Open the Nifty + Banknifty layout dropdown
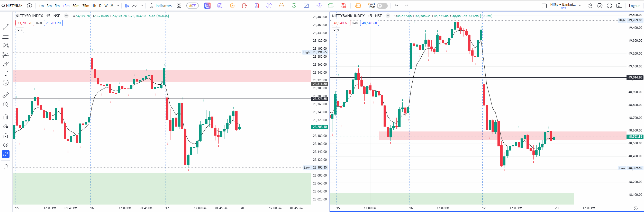Screen dimensions: 644x212 click(580, 6)
